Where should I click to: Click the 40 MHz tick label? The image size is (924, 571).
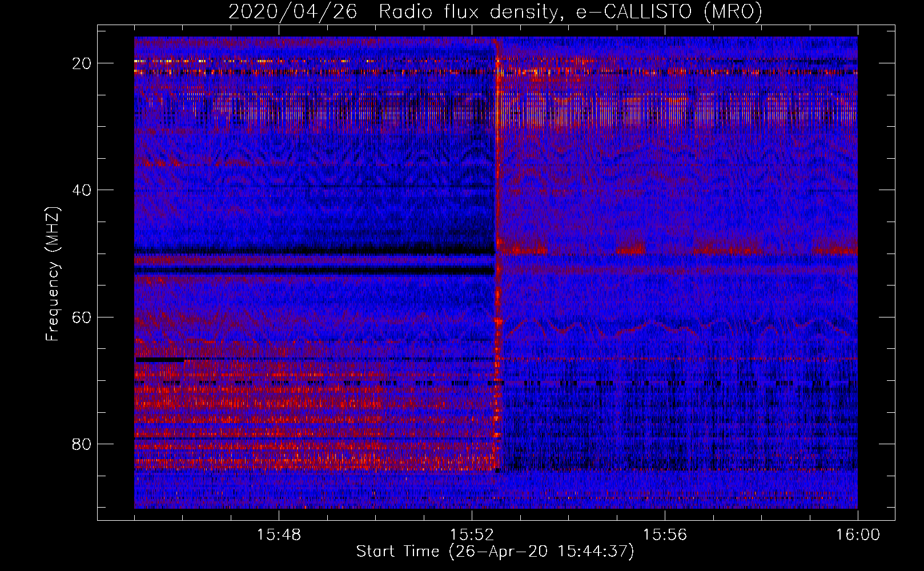82,190
